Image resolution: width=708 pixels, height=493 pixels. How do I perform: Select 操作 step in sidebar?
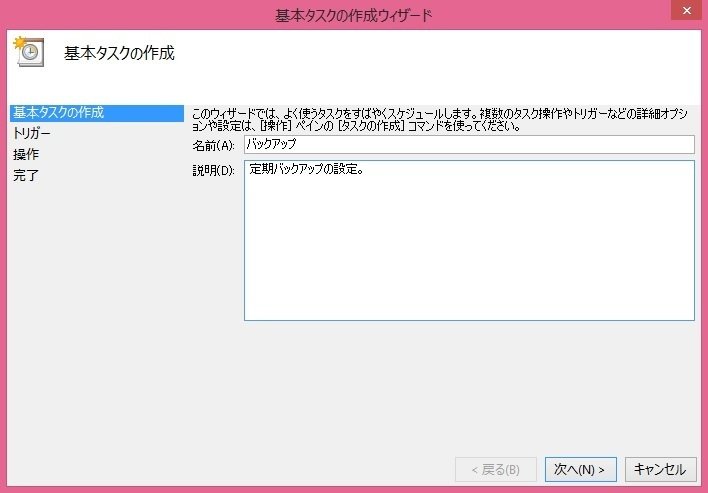[x=26, y=154]
